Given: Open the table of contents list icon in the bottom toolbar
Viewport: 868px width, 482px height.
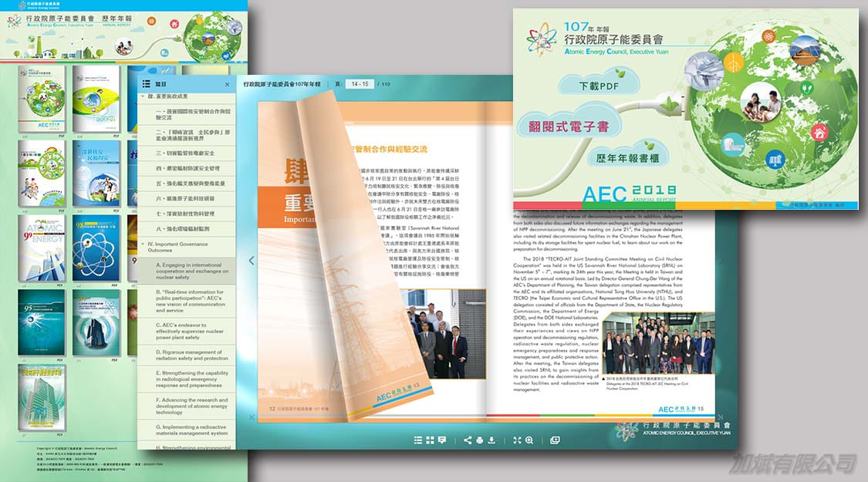Looking at the screenshot, I should coord(418,440).
